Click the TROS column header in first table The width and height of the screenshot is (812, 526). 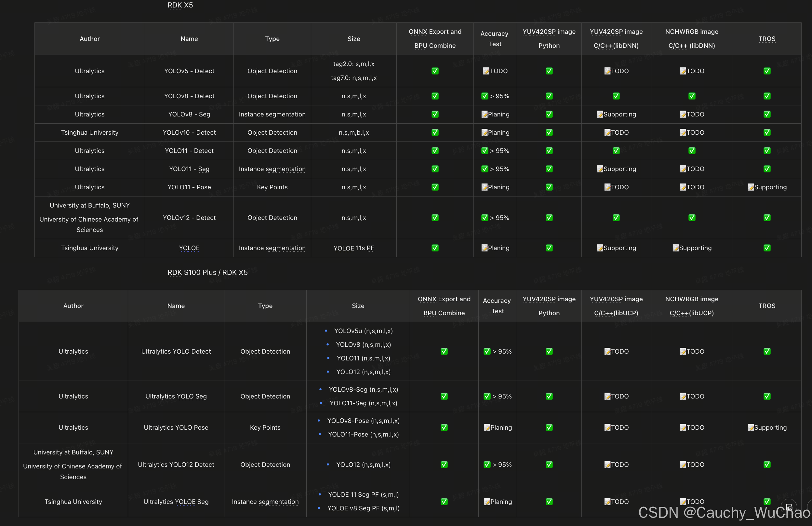tap(766, 39)
